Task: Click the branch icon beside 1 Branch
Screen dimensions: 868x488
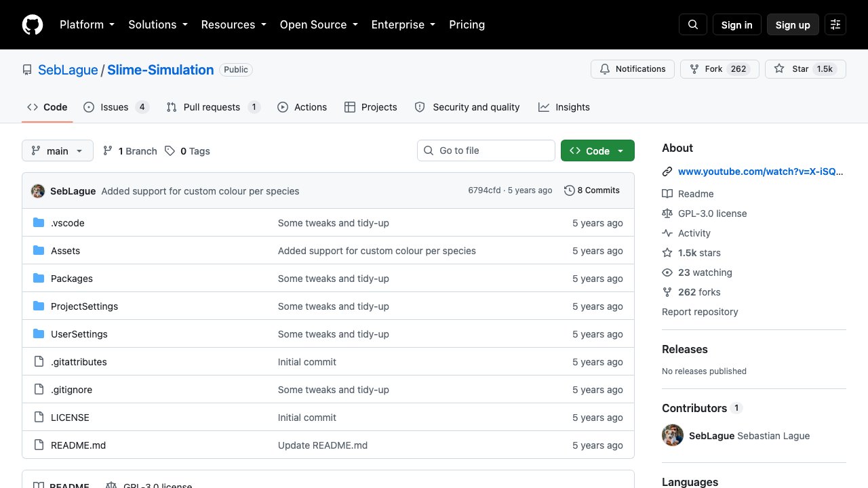Action: coord(107,151)
